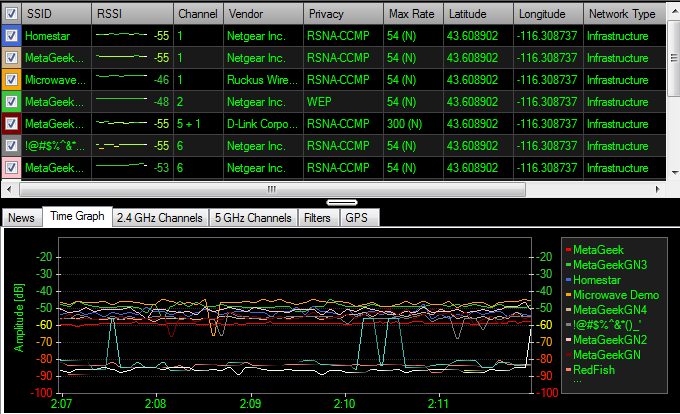
Task: Uncheck the checkbox for the WEP network row
Action: click(11, 102)
